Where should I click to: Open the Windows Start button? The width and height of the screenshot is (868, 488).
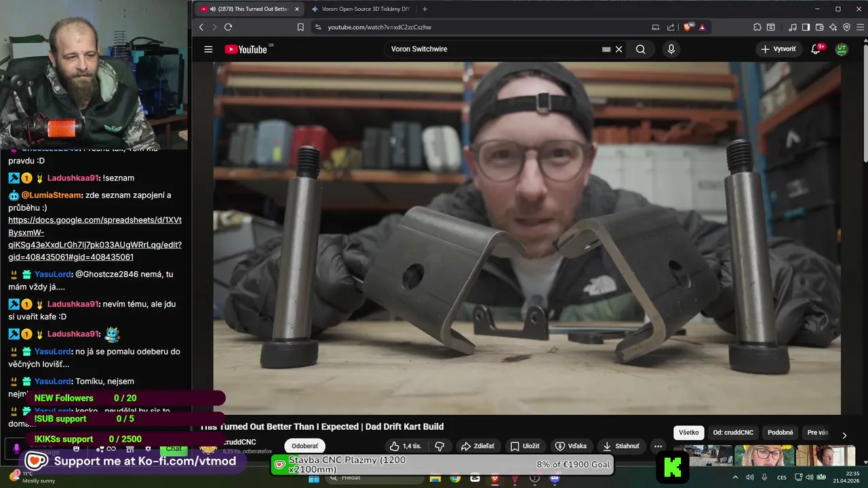[x=313, y=478]
